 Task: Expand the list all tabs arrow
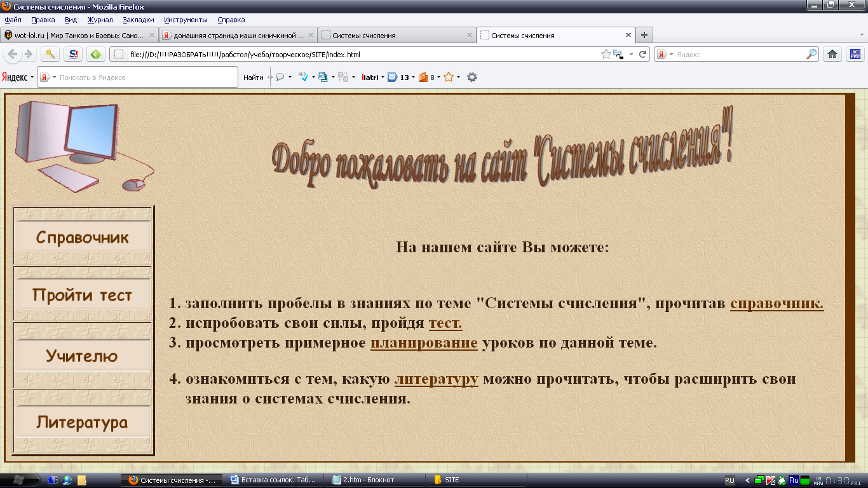[x=860, y=36]
